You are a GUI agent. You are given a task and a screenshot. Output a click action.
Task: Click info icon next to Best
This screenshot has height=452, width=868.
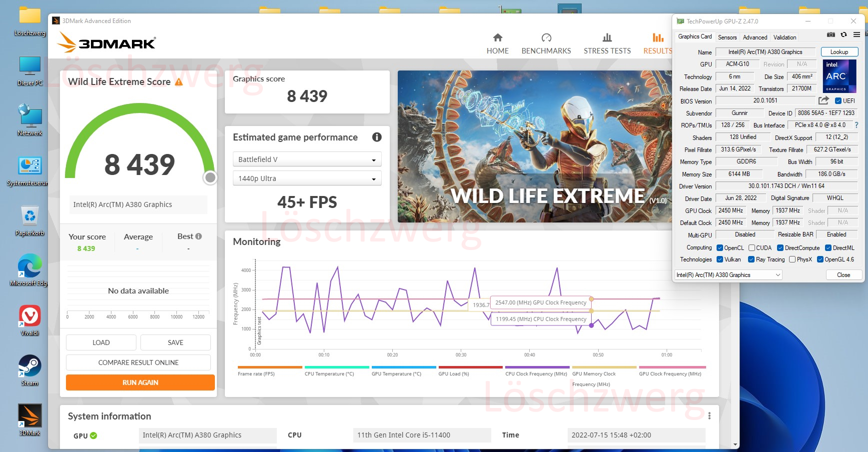pyautogui.click(x=198, y=236)
